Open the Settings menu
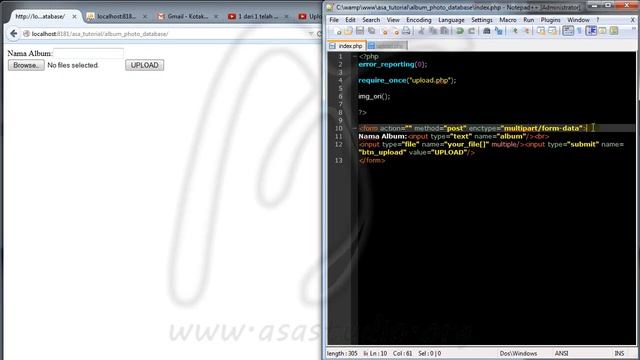The image size is (640, 360). coord(482,20)
